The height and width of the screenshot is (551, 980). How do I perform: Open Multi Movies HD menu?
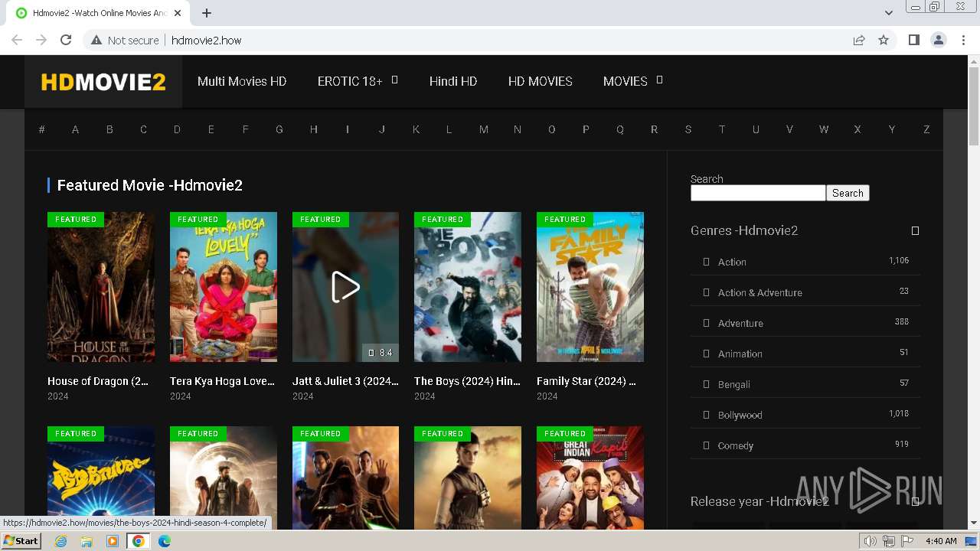tap(242, 81)
